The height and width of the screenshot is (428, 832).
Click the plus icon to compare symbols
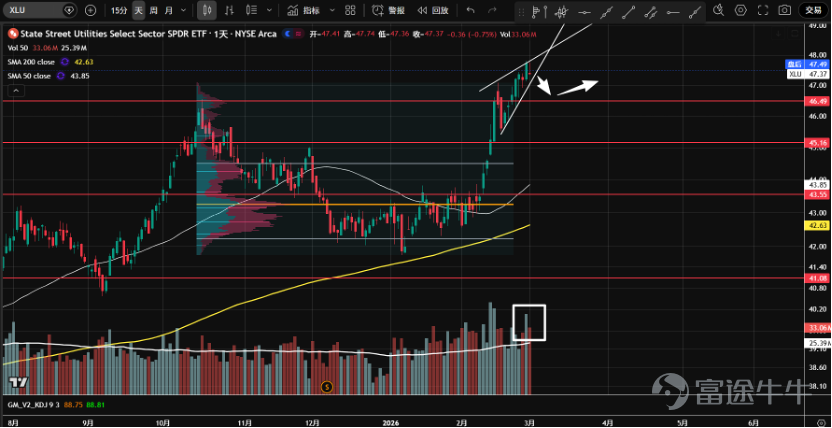coord(91,10)
